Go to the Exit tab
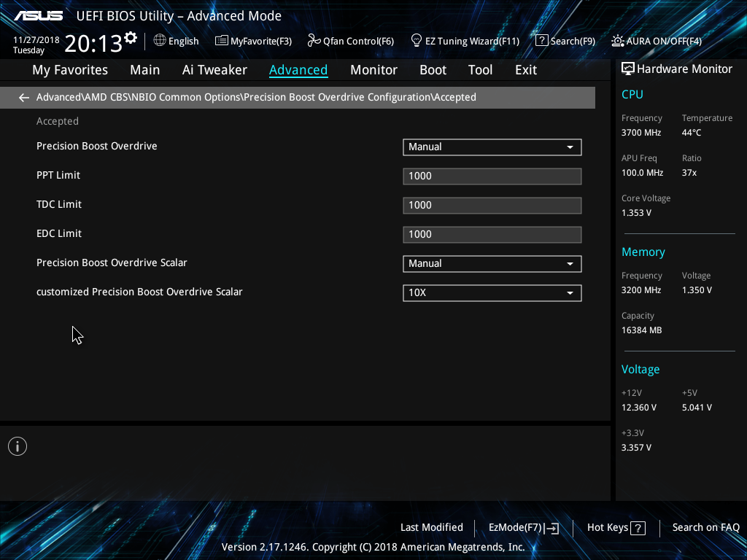 click(x=526, y=70)
